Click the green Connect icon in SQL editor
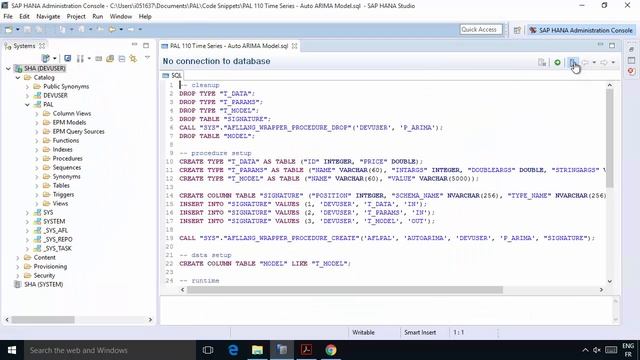 tap(557, 62)
